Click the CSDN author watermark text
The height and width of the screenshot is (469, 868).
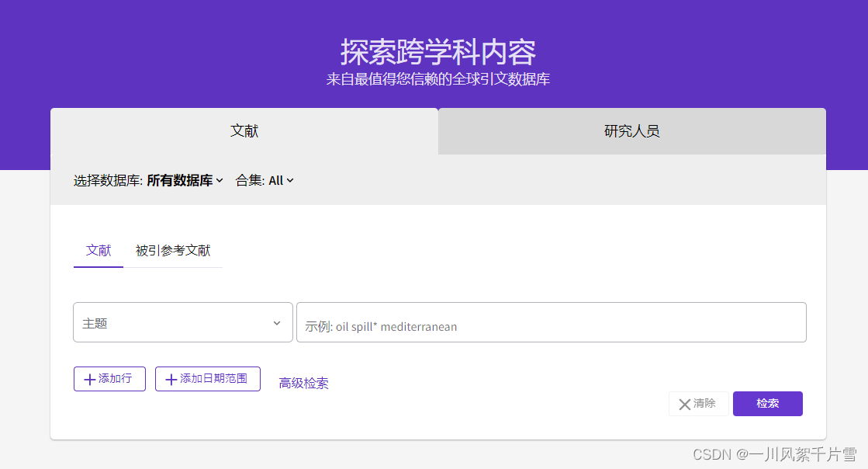[773, 454]
